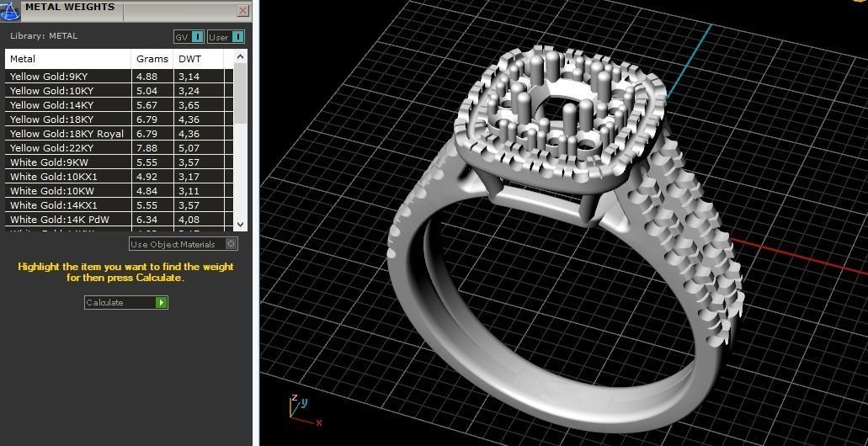Enable Use Object Materials option

pos(184,244)
